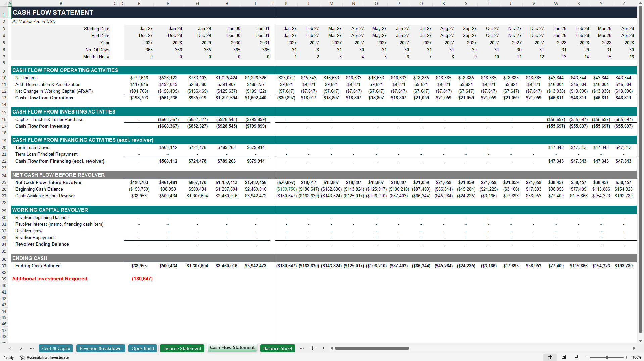Select 'All Values Are in USD' cell
The height and width of the screenshot is (361, 644).
click(34, 21)
